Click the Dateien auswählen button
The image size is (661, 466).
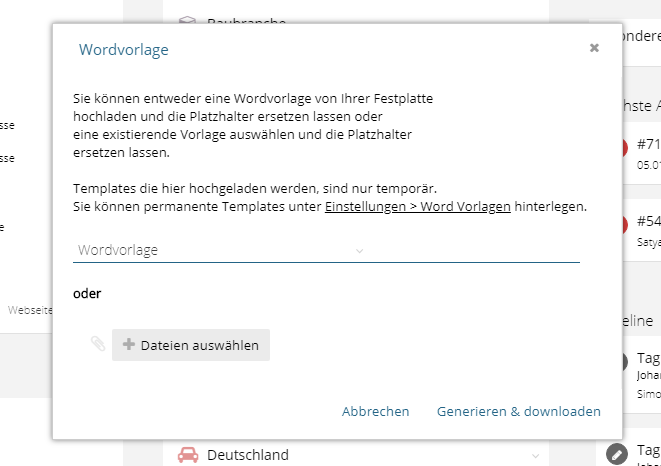pos(191,345)
